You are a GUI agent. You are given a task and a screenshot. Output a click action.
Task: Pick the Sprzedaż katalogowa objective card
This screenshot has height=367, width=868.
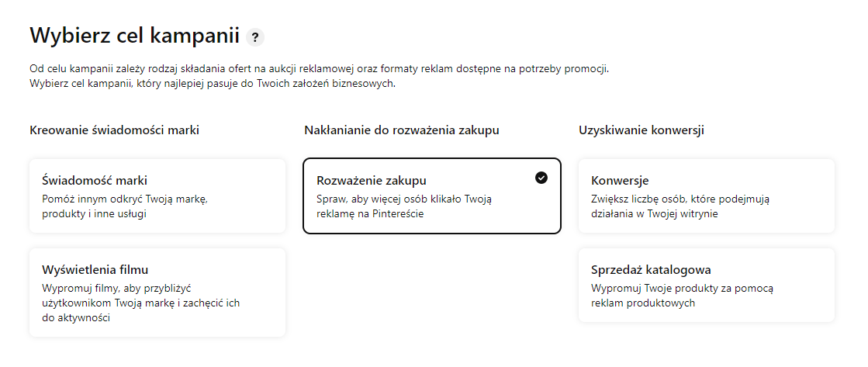706,285
